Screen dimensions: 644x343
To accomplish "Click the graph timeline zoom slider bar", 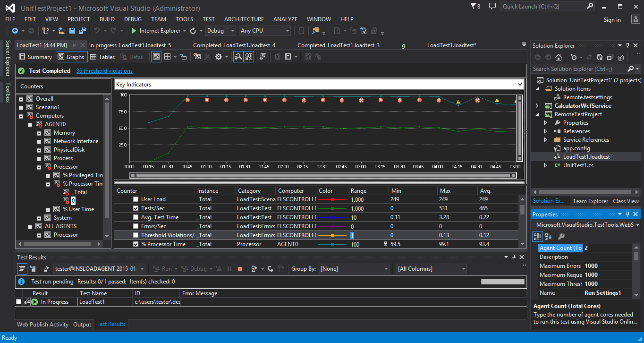I will (x=323, y=175).
